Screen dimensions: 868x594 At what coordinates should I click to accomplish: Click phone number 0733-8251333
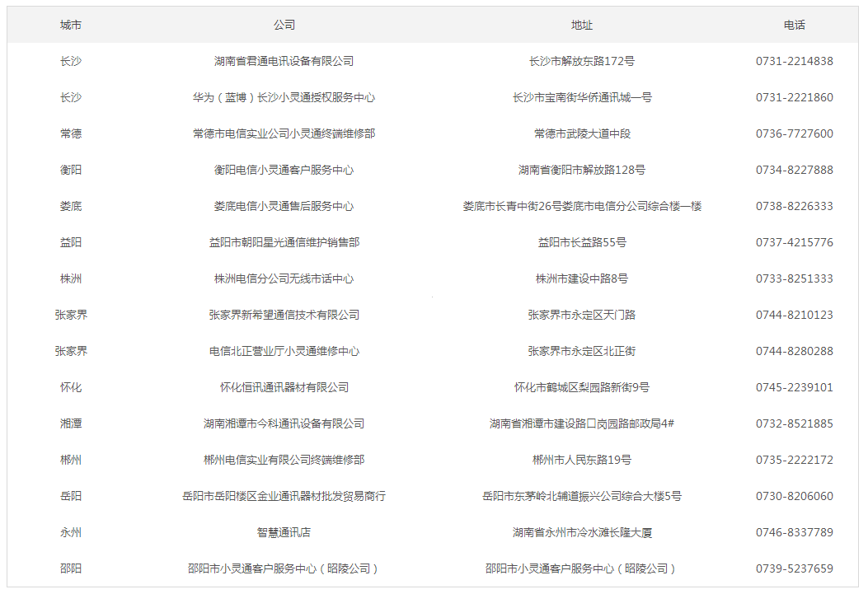coord(795,278)
